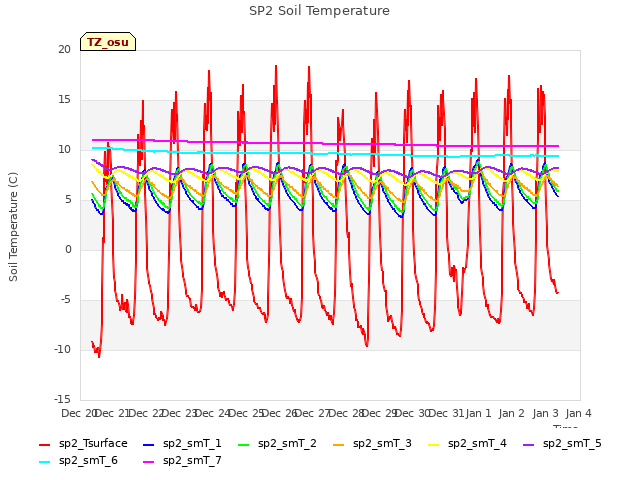
Task: Click the yellow sp2_smT_4 legend swatch
Action: tap(433, 444)
